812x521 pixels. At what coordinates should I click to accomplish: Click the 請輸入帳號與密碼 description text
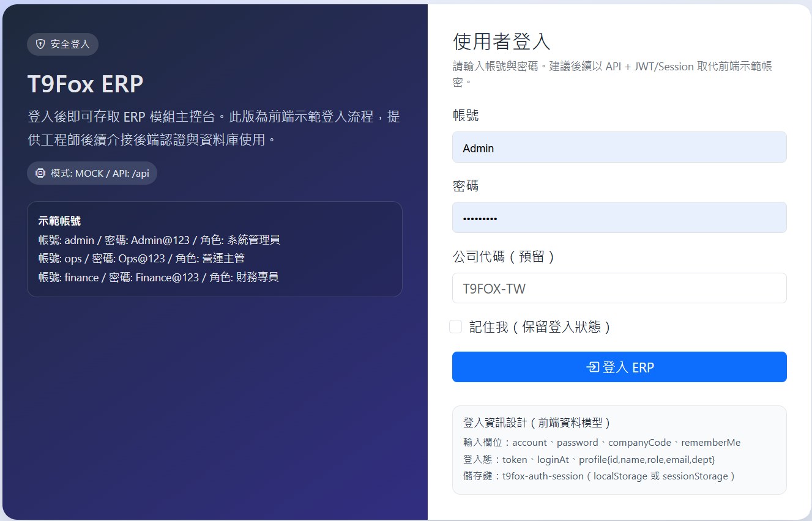613,73
